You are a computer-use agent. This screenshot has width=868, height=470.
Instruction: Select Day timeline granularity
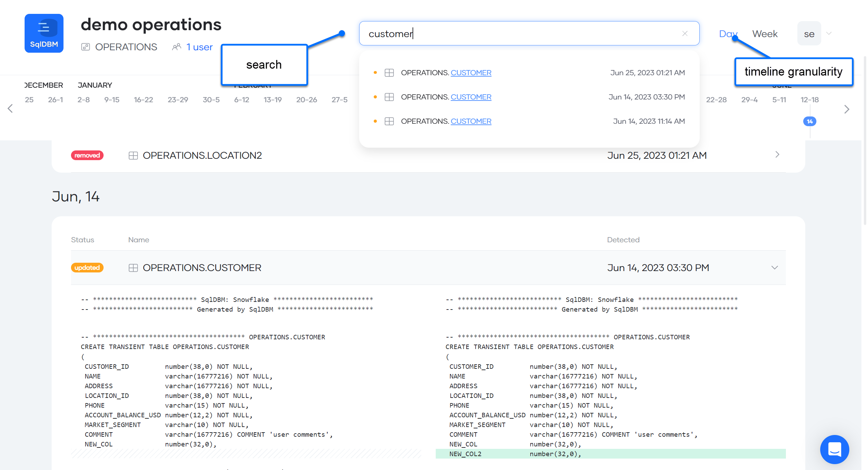point(728,34)
